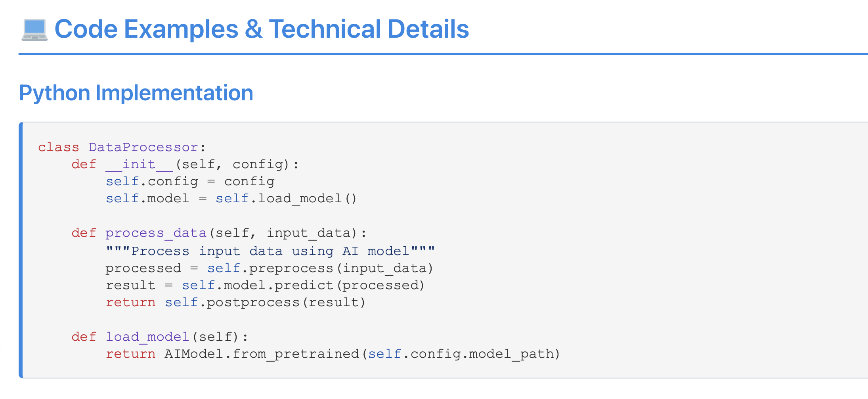
Task: Click the blue left border of the code block
Action: 21,250
